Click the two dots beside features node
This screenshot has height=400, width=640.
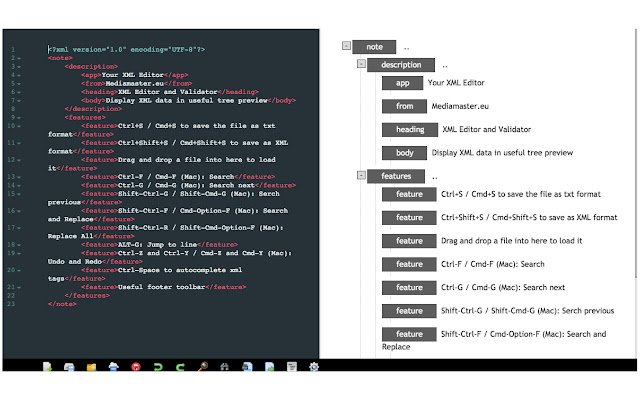[x=435, y=178]
